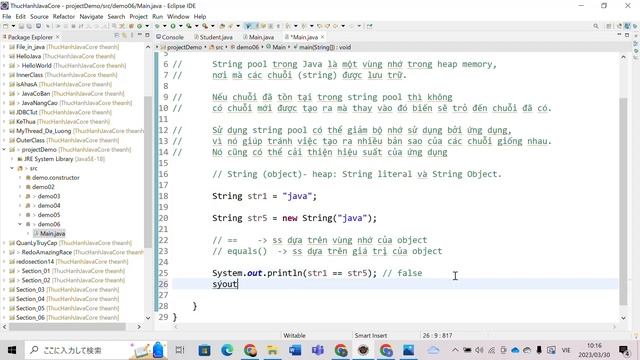Click the Package Explorer horizontal scrollbar
The image size is (640, 360).
(x=67, y=327)
